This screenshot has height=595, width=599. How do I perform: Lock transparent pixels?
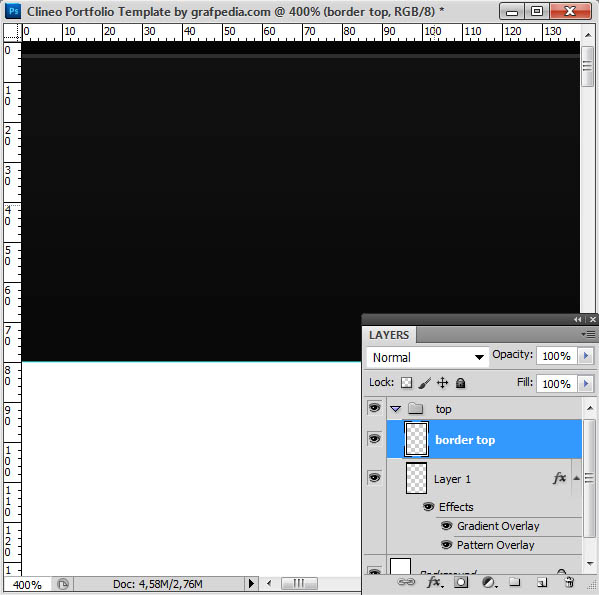pyautogui.click(x=406, y=383)
